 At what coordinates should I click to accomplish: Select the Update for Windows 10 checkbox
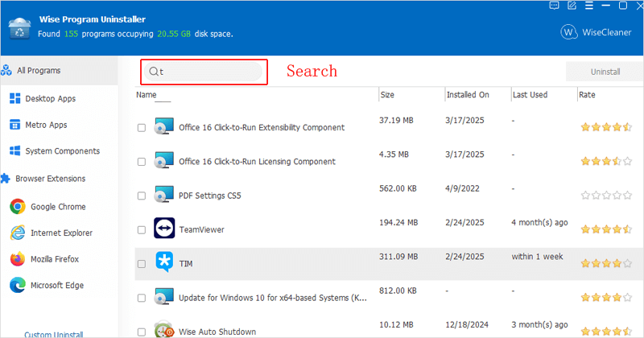pos(142,298)
